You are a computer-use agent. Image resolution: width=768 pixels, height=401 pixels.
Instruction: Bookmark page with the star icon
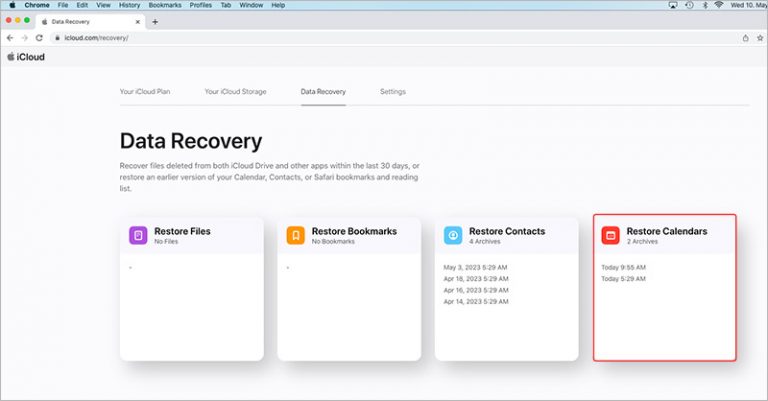click(760, 38)
